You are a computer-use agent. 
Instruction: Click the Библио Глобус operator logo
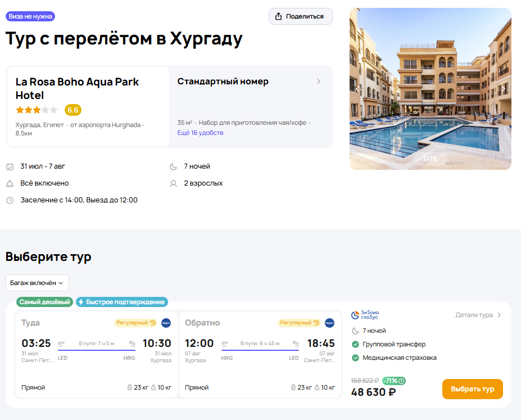click(365, 315)
